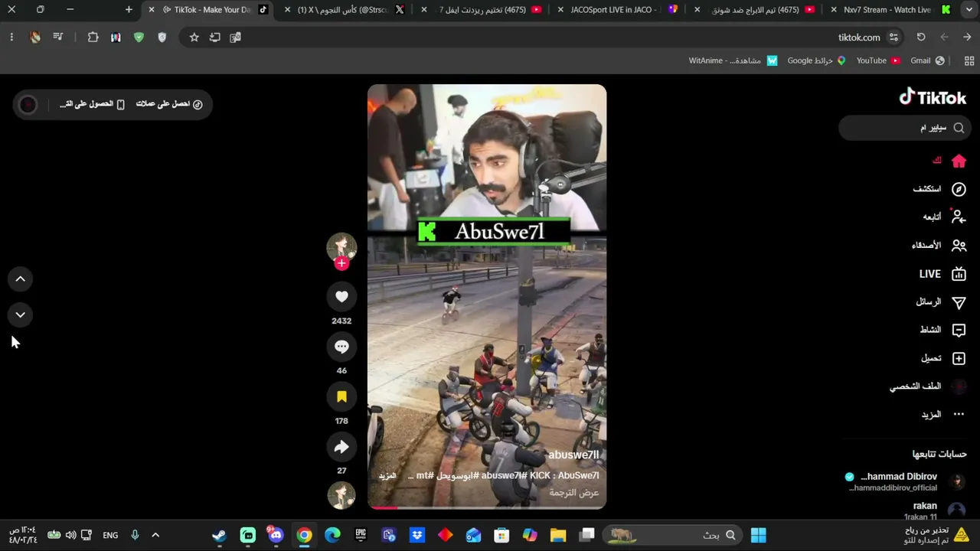Image resolution: width=980 pixels, height=551 pixels.
Task: Expand the video caption with المزيد
Action: (387, 475)
